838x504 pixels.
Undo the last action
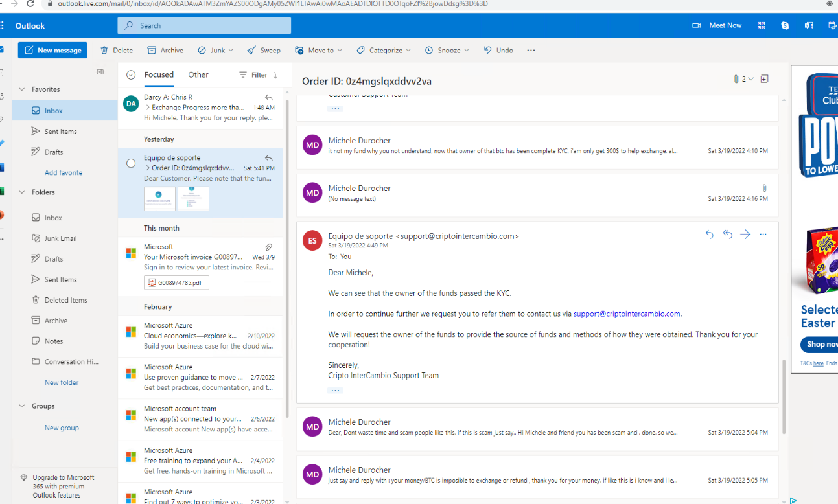pyautogui.click(x=498, y=50)
